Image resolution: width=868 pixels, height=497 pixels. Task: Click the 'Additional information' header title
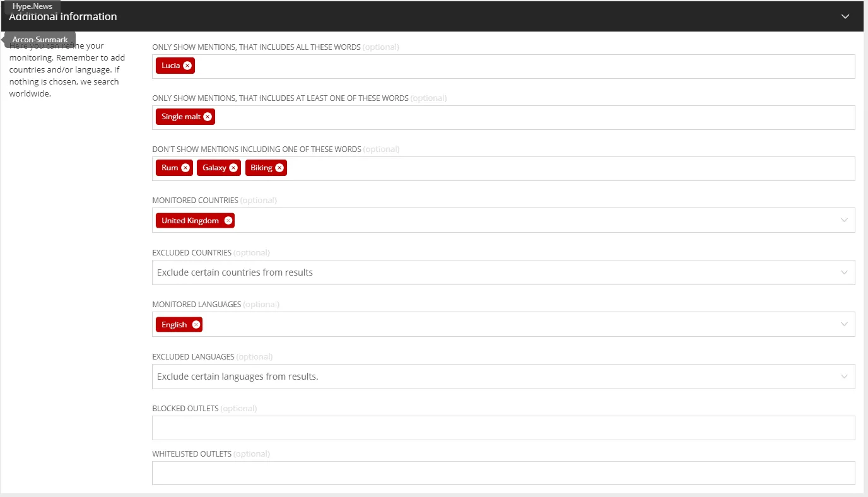coord(63,16)
